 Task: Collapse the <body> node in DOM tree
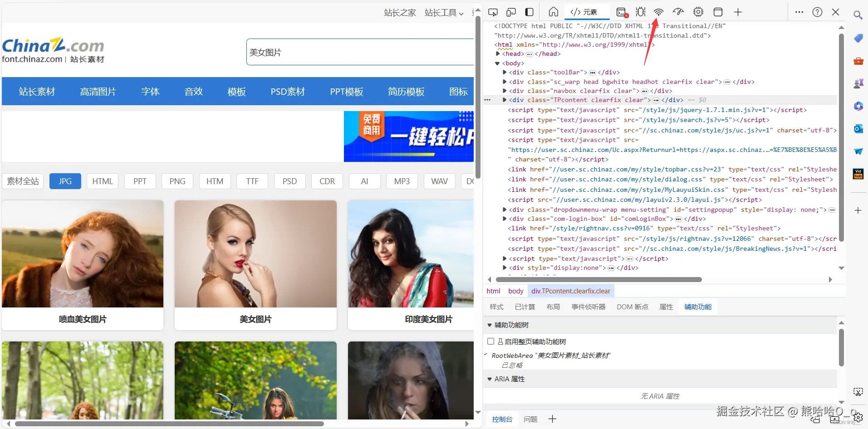[498, 63]
